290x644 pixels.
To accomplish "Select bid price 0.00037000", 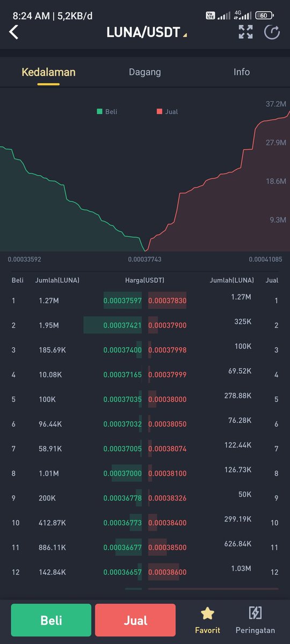I will pos(122,473).
